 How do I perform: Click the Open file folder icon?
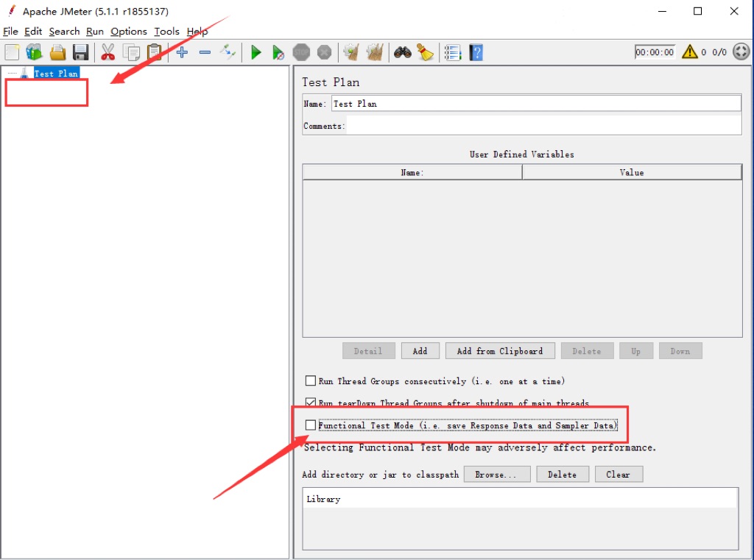57,52
